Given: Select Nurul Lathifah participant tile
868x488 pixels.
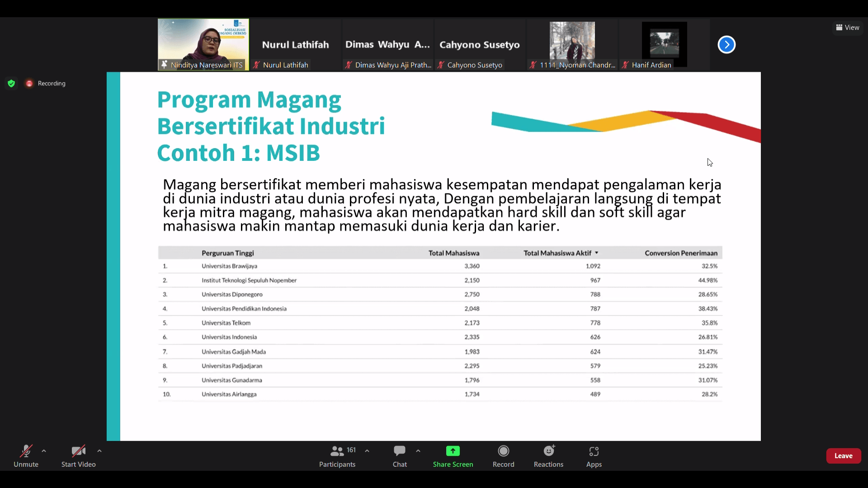Looking at the screenshot, I should [x=296, y=45].
